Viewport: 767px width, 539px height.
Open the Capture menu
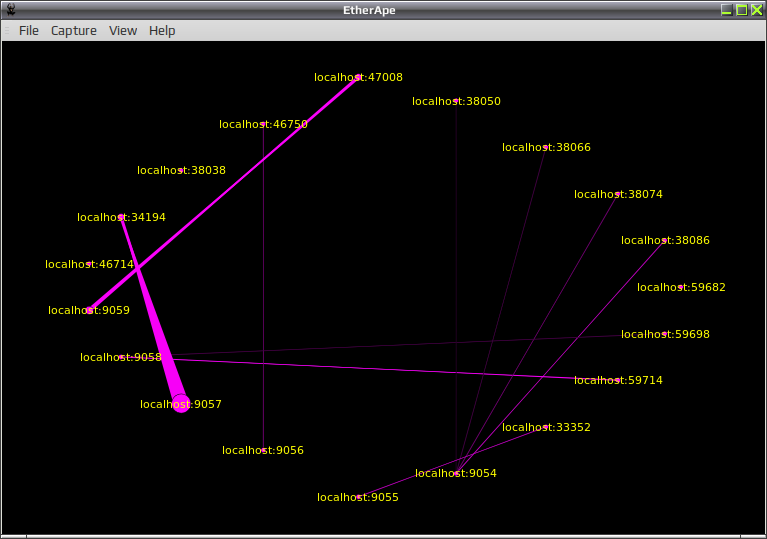[x=74, y=31]
